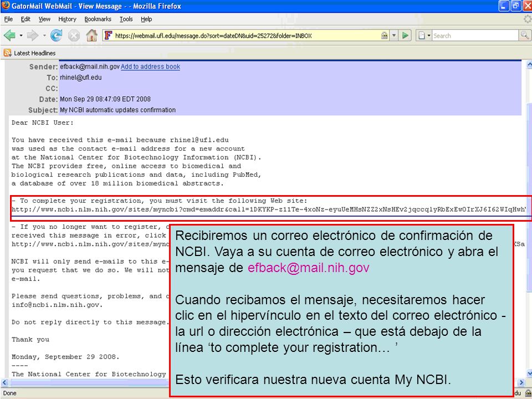Open the Tools menu

coord(126,19)
